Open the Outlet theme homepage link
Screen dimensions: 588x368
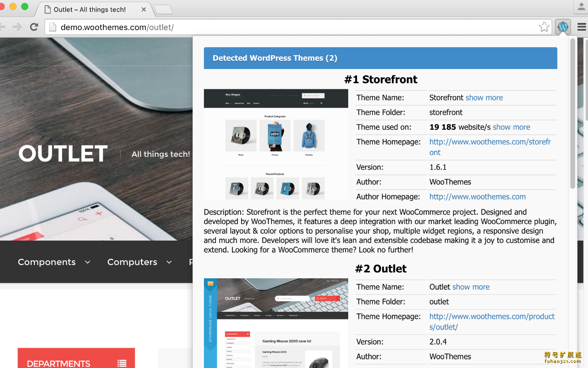492,322
